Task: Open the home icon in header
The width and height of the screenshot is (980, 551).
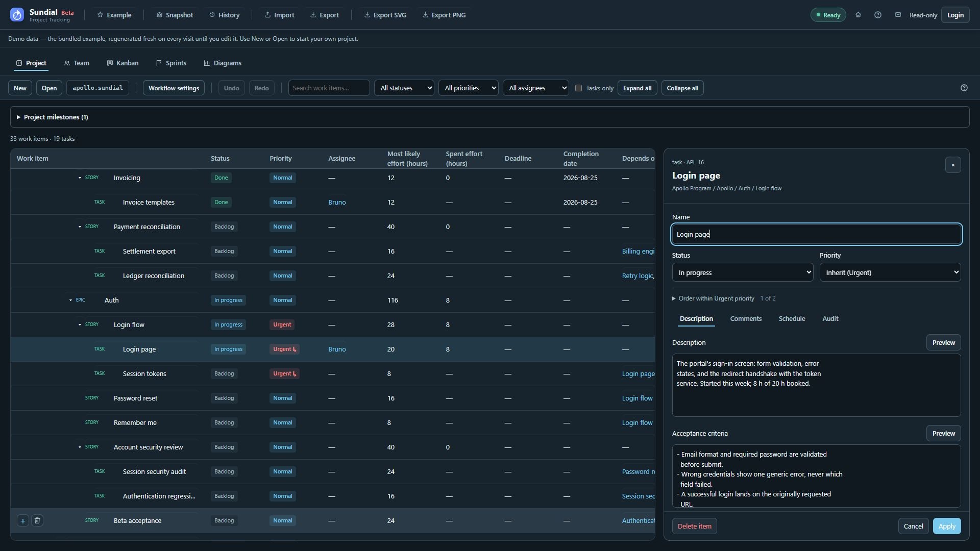Action: [858, 15]
